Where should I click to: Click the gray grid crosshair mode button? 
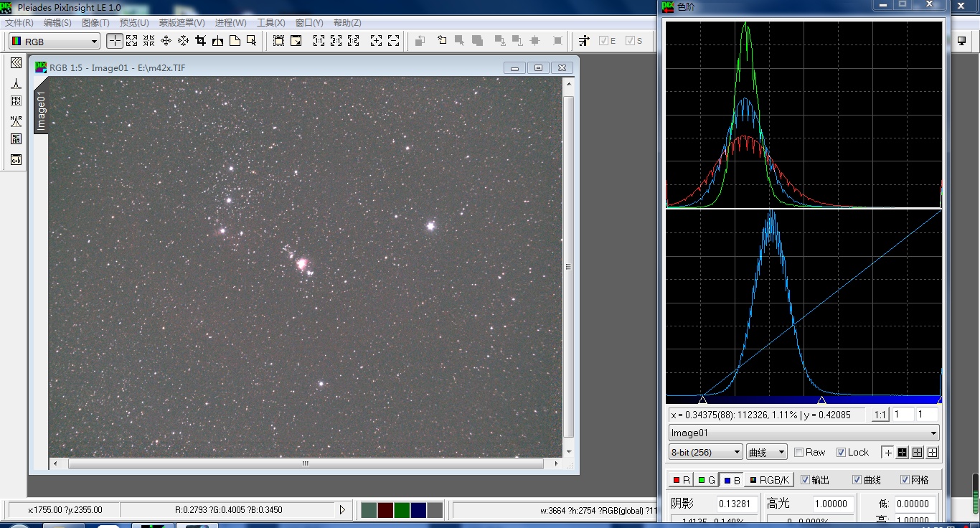click(x=918, y=453)
